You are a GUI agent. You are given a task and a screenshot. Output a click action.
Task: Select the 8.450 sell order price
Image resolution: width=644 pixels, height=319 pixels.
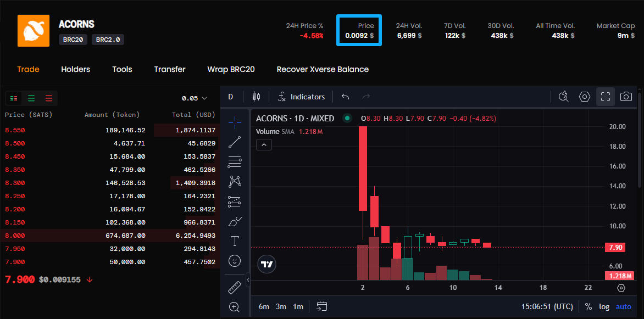(15, 156)
